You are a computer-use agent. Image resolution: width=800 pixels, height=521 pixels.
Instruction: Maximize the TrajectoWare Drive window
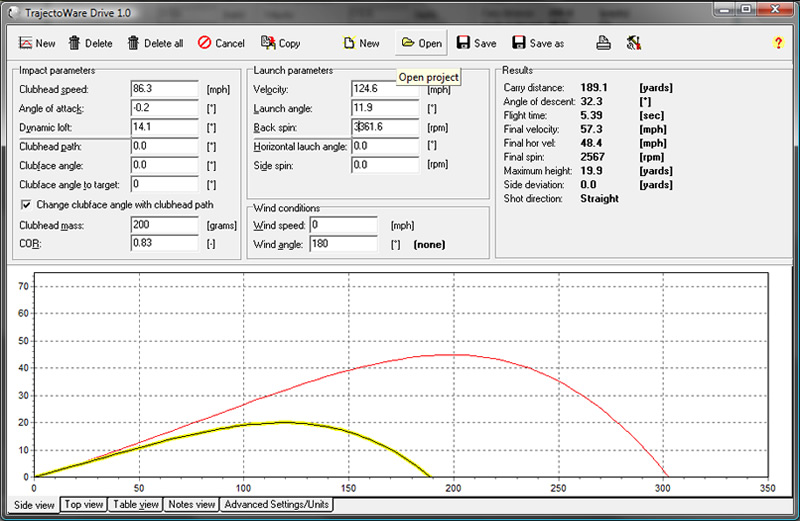click(746, 10)
